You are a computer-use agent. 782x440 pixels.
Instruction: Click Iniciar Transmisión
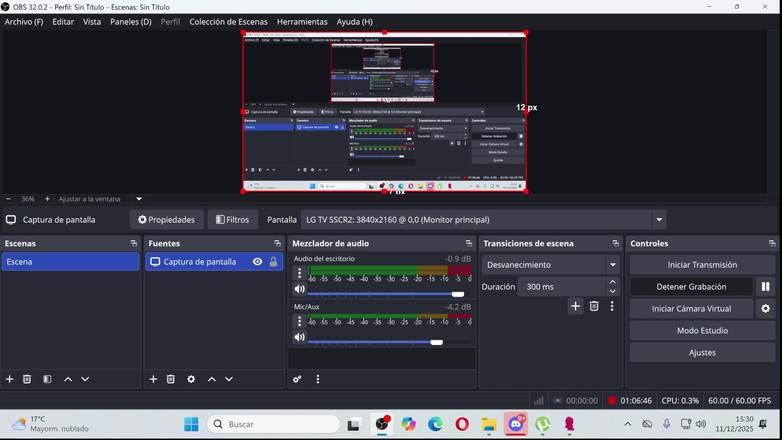pos(702,265)
